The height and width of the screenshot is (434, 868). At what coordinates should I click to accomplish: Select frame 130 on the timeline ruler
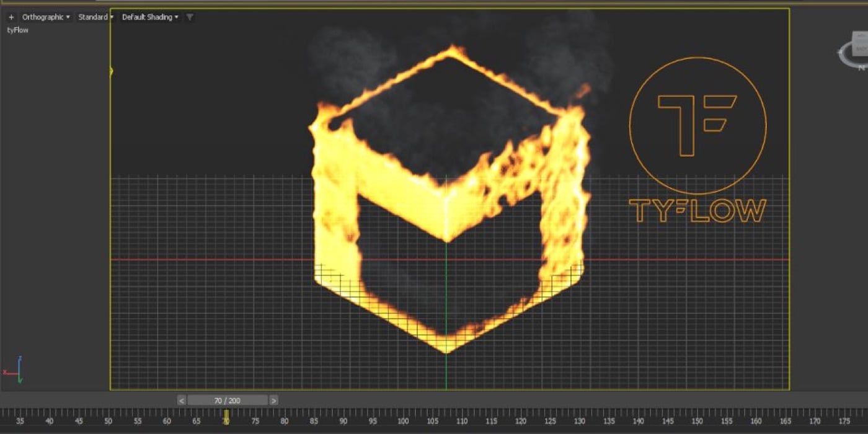point(579,422)
